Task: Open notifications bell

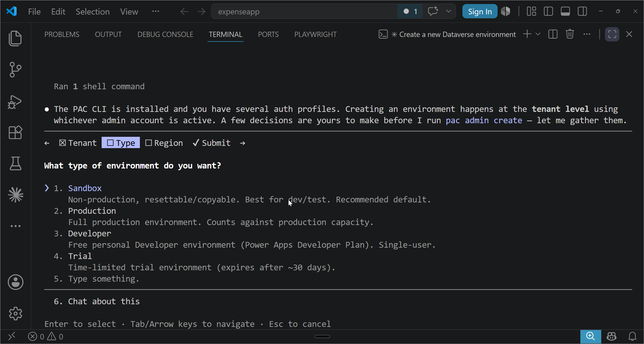Action: [632, 336]
